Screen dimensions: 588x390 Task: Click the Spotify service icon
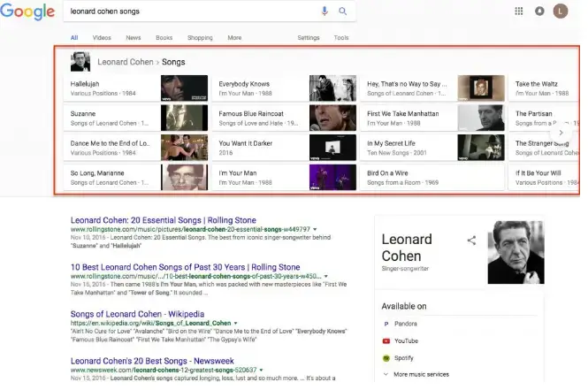pyautogui.click(x=386, y=358)
